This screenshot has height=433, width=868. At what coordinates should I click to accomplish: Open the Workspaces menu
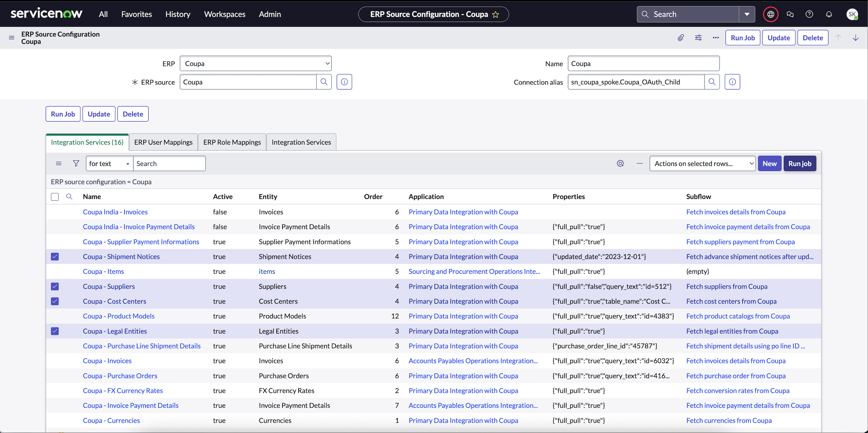pyautogui.click(x=225, y=14)
